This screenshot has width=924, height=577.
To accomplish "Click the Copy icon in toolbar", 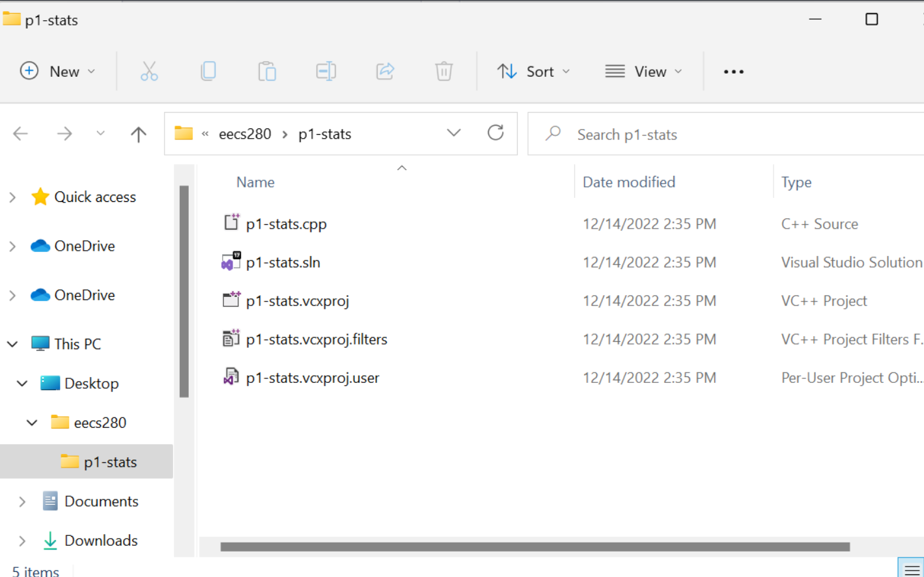I will 208,71.
